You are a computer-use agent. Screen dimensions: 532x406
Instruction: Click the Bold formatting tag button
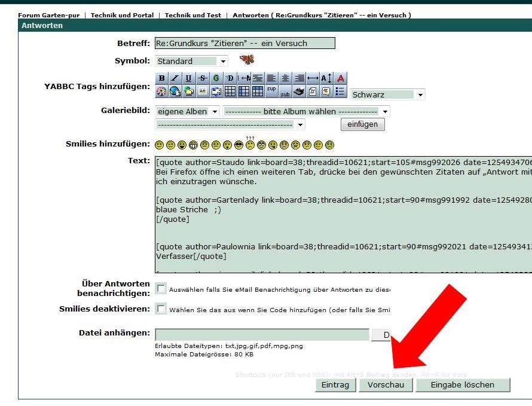161,78
